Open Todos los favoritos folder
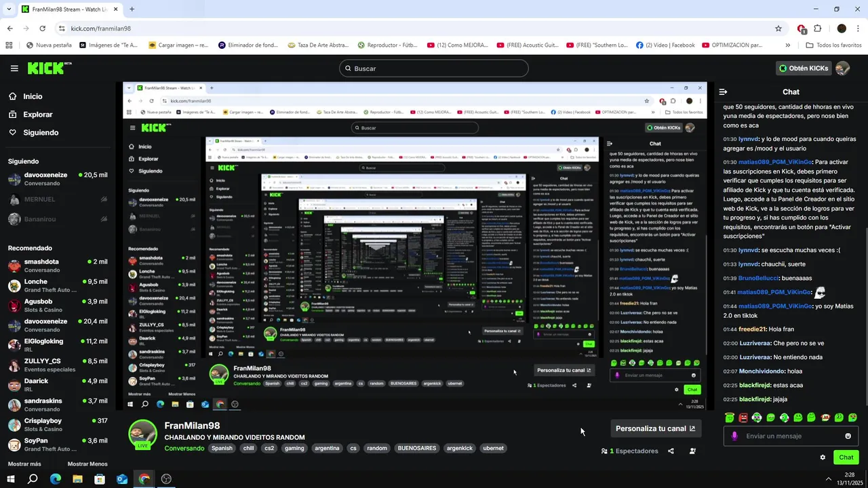This screenshot has height=488, width=868. pos(833,45)
